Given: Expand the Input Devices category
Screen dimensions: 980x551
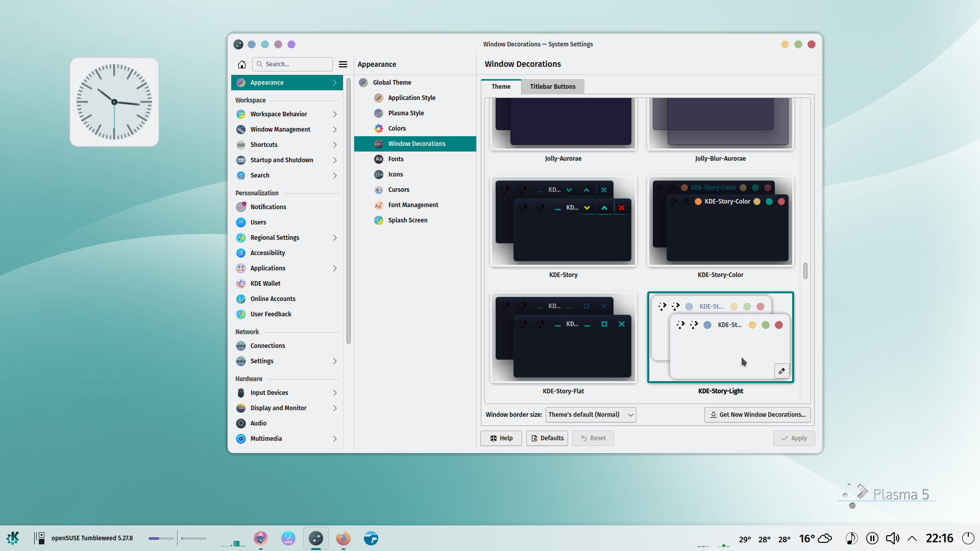Looking at the screenshot, I should pos(287,393).
